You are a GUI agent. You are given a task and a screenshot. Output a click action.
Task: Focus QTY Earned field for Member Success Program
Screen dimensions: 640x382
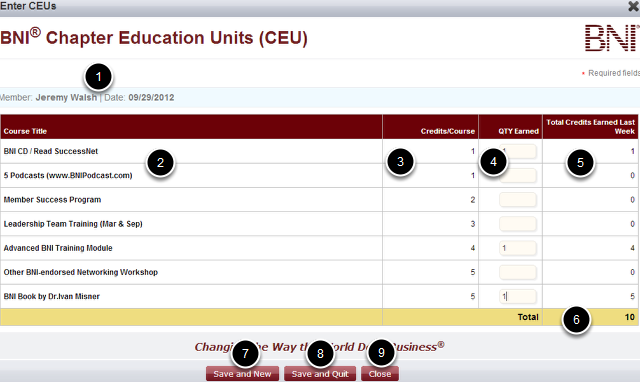tap(518, 200)
